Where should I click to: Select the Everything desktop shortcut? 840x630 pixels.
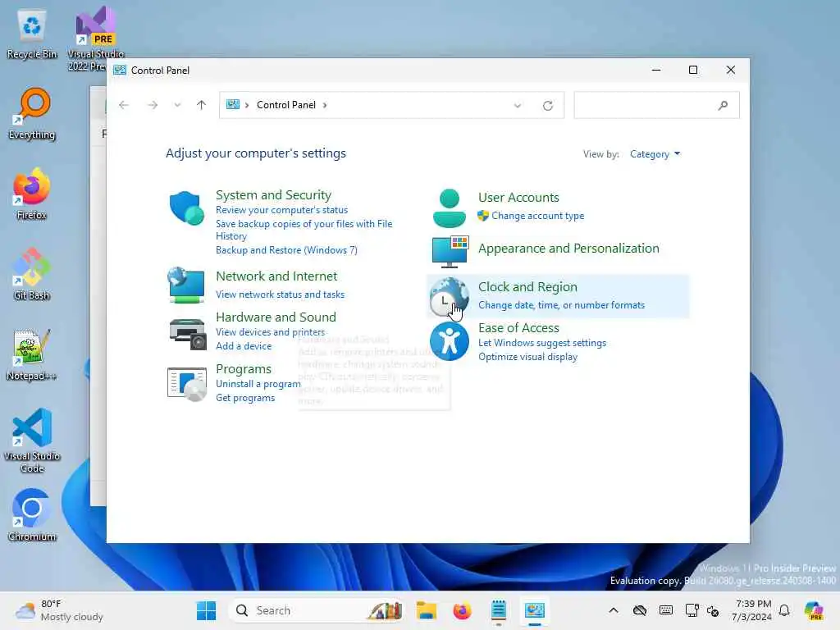(x=32, y=114)
